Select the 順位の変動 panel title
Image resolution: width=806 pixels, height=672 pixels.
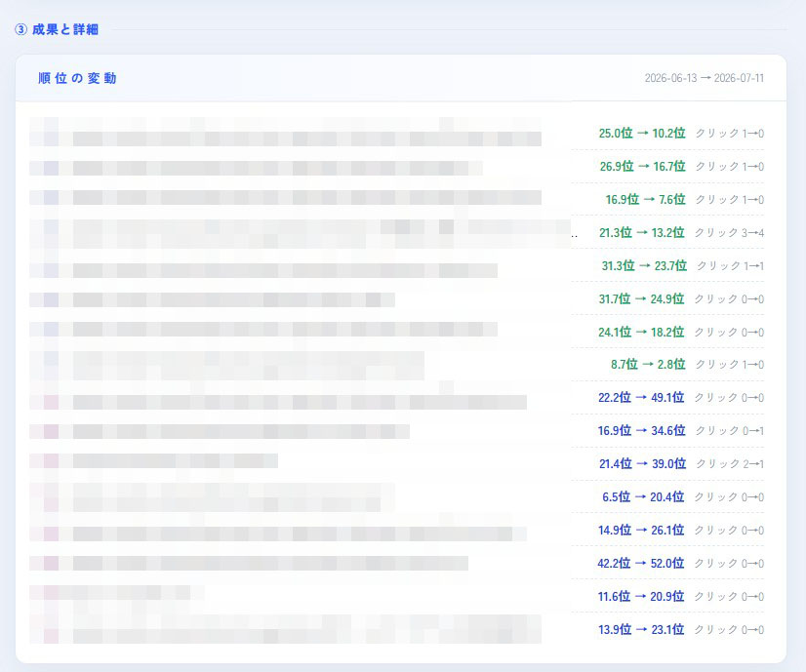tap(78, 78)
